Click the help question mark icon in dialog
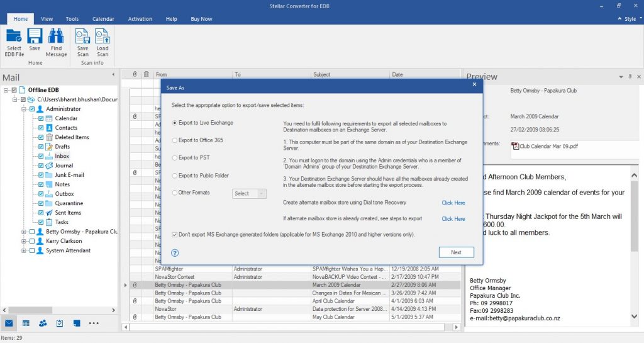The height and width of the screenshot is (343, 644). pyautogui.click(x=175, y=252)
